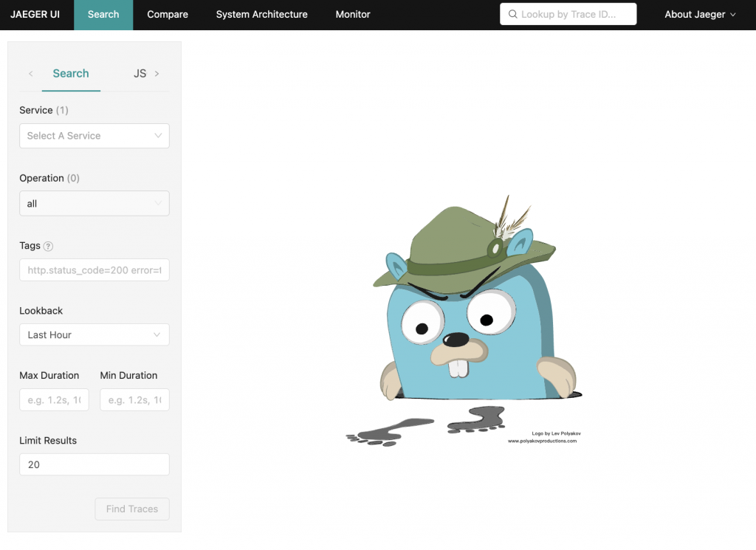
Task: Click the Tags help question icon
Action: coord(48,247)
